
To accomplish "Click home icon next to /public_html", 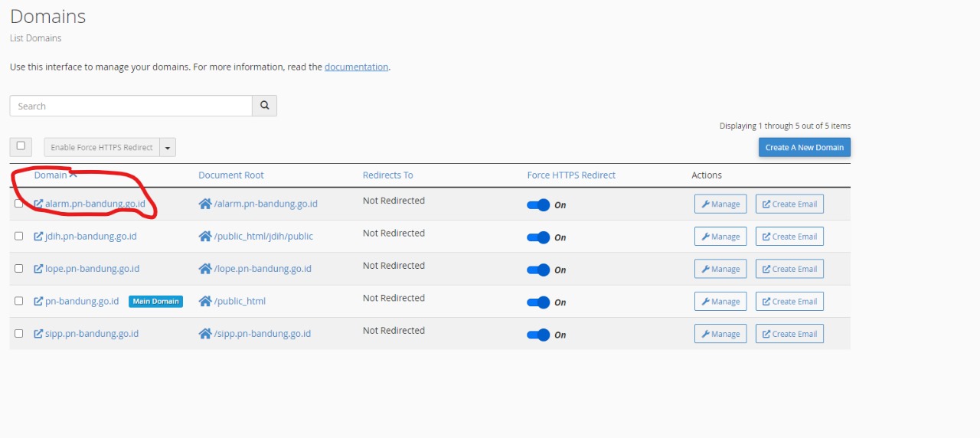I will [204, 301].
